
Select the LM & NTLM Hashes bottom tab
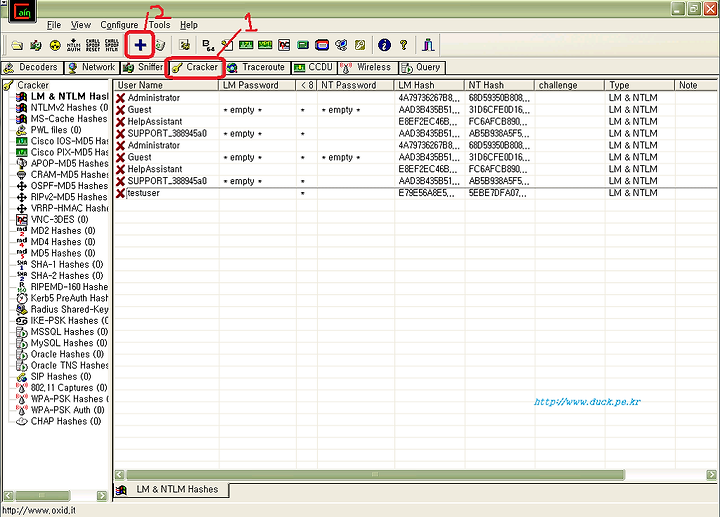[171, 490]
